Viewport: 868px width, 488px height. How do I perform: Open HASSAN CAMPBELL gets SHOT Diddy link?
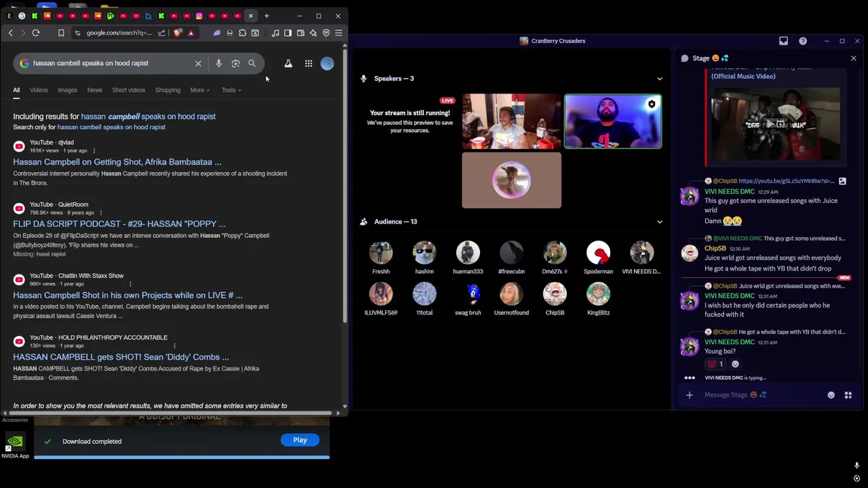tap(121, 357)
